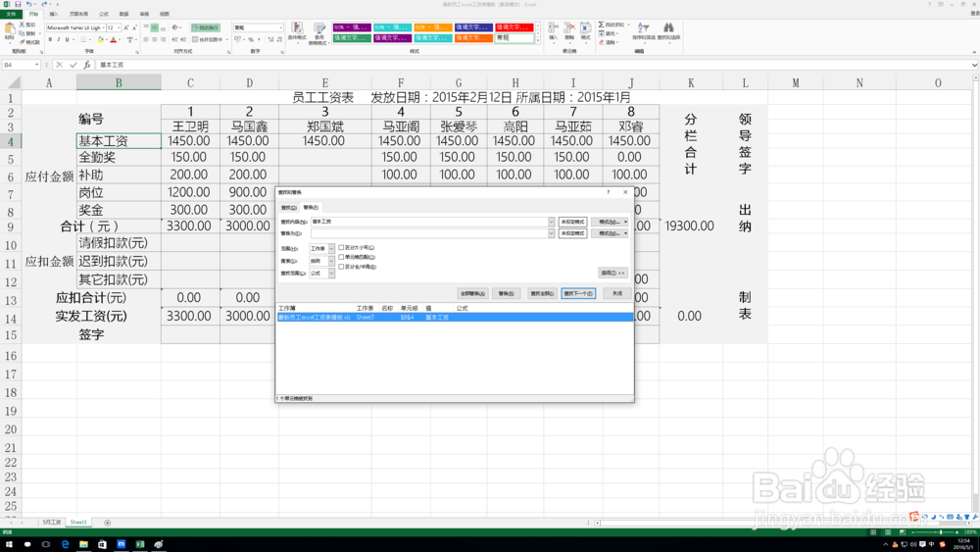Toggle the Match case checkbox
The height and width of the screenshot is (552, 980).
coord(341,247)
